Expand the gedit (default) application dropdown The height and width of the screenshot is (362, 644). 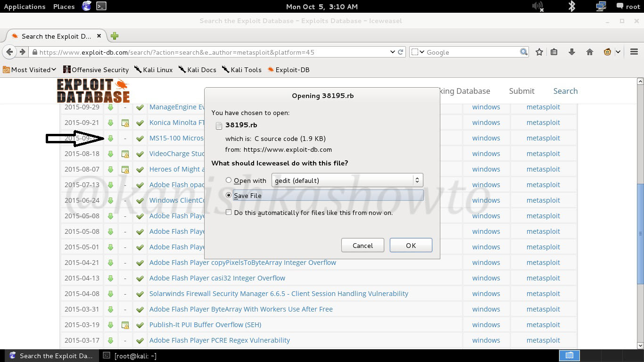(x=347, y=180)
